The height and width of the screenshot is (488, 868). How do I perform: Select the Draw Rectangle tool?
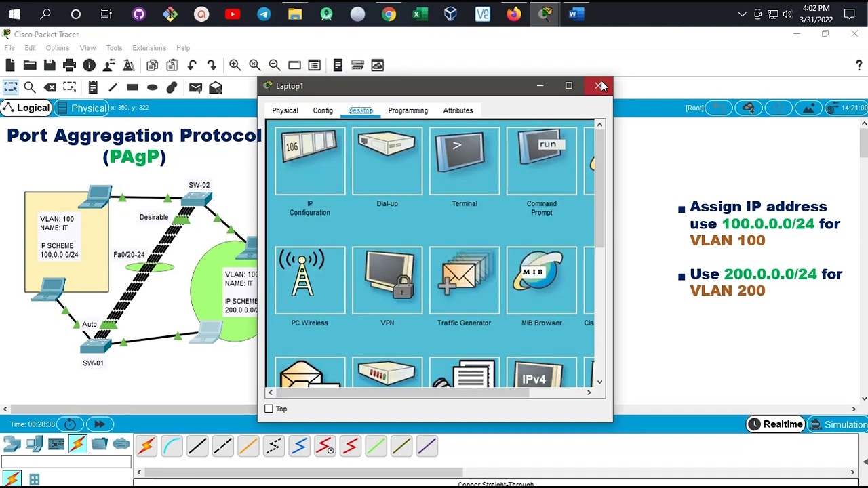click(x=133, y=87)
